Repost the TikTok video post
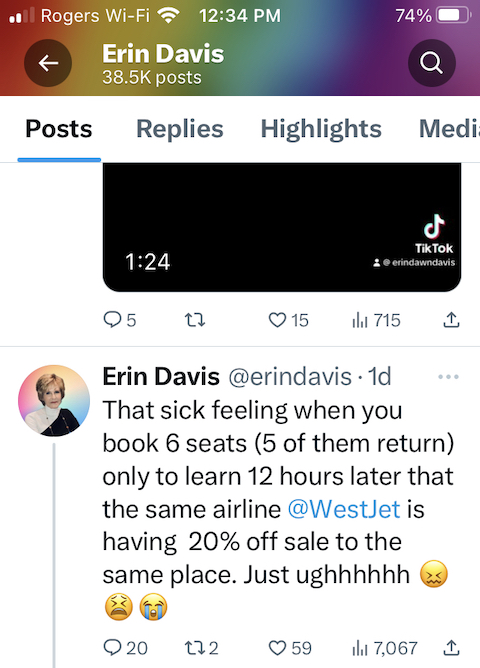The width and height of the screenshot is (480, 668). click(x=195, y=320)
